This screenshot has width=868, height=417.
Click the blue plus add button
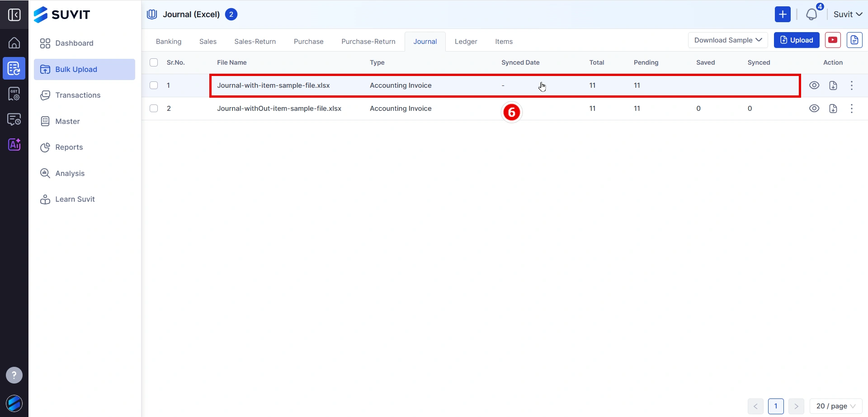click(783, 14)
